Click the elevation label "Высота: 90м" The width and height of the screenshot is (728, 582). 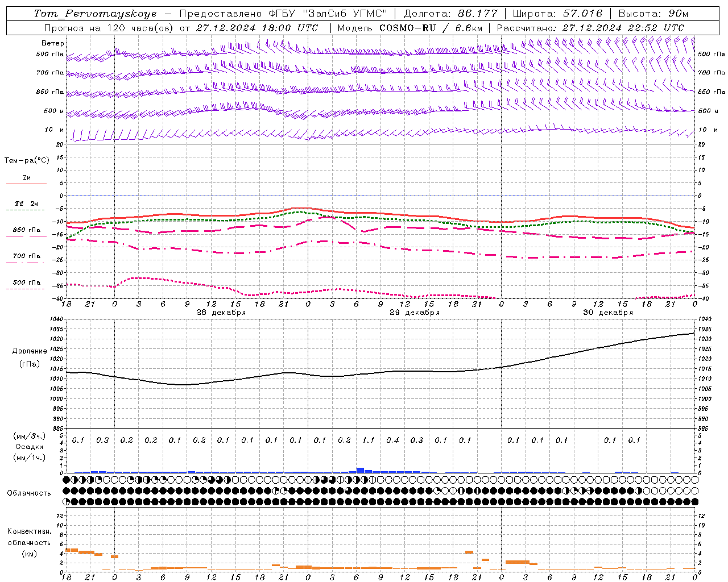coord(653,14)
